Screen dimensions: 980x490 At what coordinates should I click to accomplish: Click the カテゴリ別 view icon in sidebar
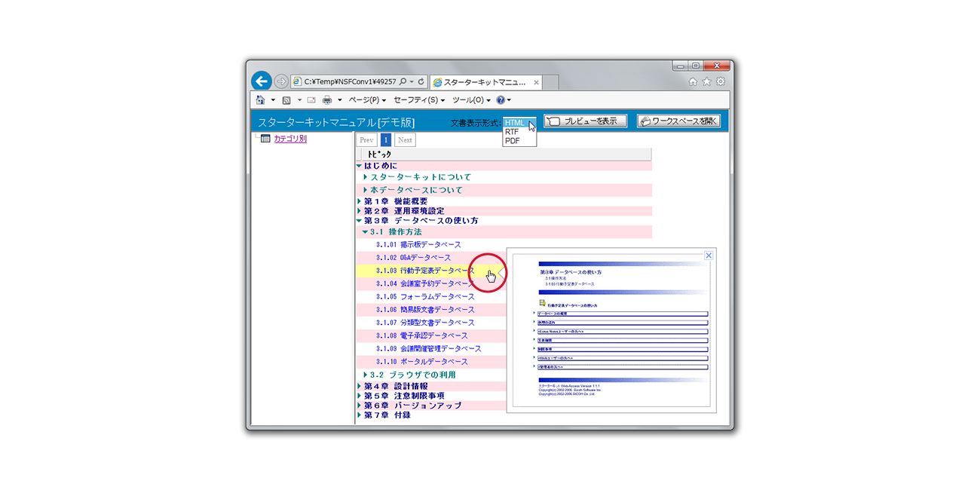pos(265,137)
